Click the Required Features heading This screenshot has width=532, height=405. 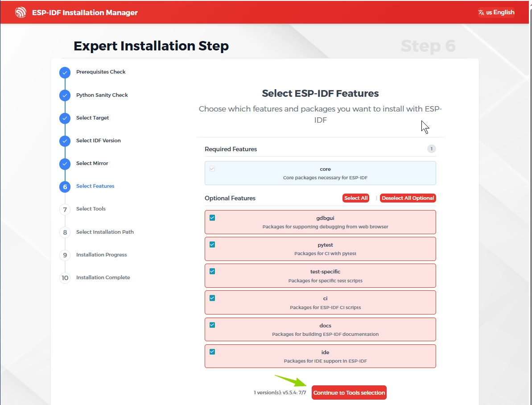pos(231,149)
